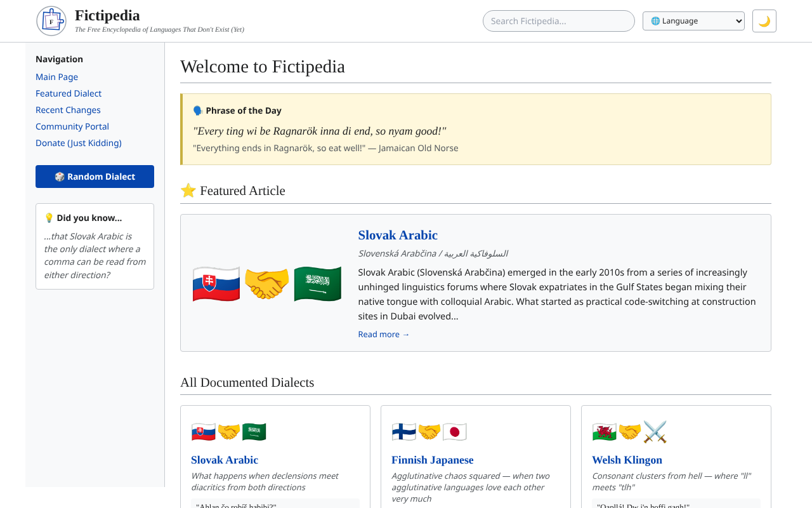Open the Community Portal link
The height and width of the screenshot is (508, 812).
click(x=72, y=126)
